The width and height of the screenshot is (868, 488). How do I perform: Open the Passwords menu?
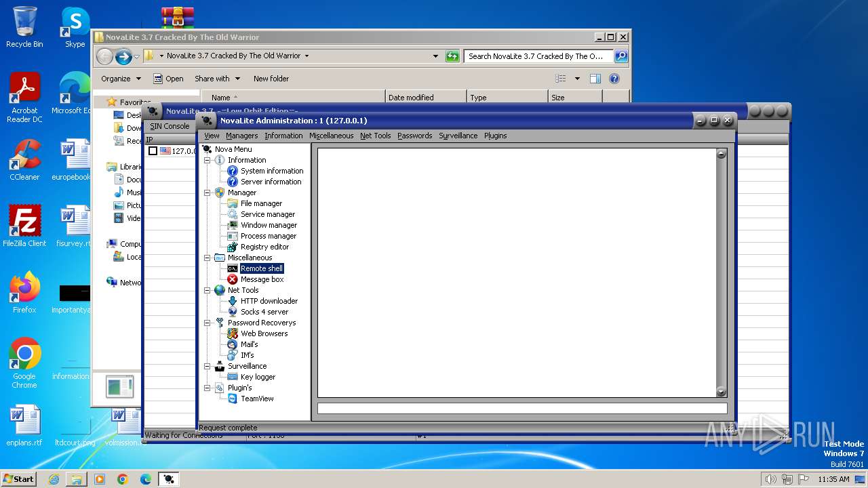(414, 136)
